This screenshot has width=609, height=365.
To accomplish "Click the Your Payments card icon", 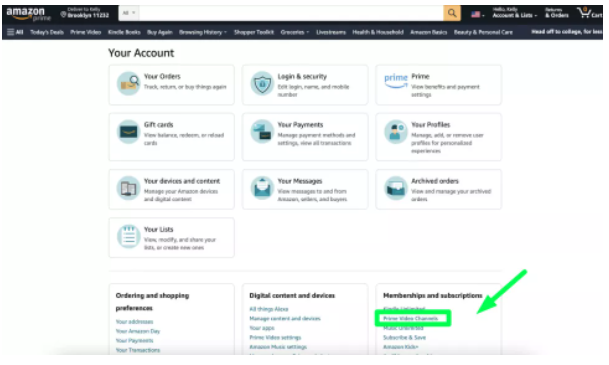I will coord(262,132).
